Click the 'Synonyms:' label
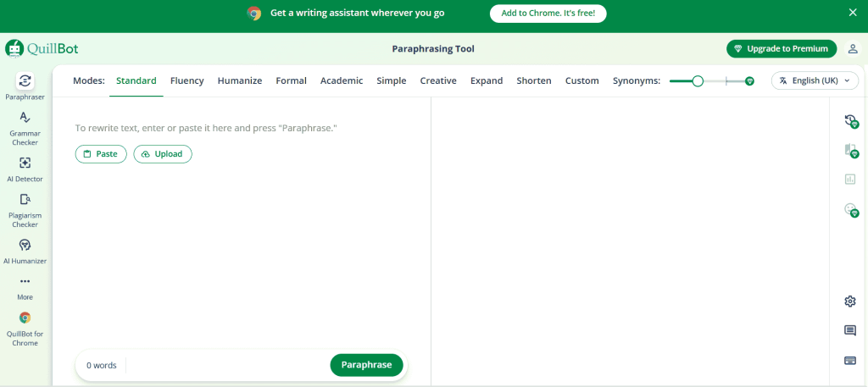 pos(637,80)
